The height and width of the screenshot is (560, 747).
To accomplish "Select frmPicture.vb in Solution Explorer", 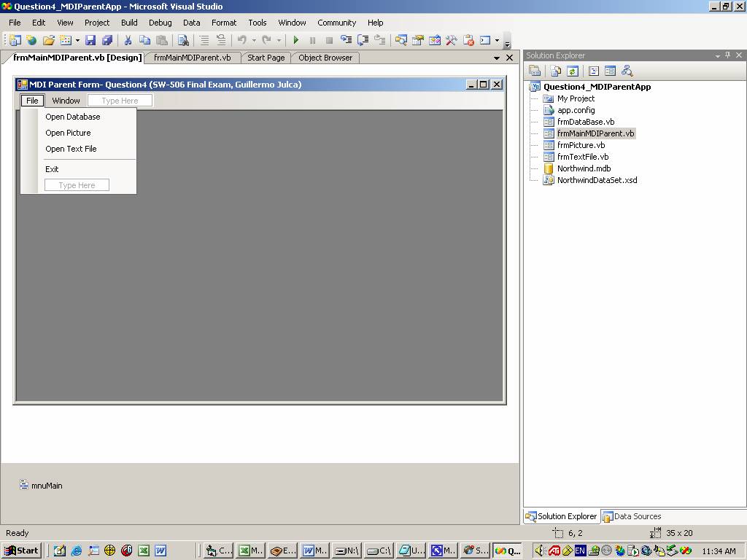I will click(x=581, y=145).
